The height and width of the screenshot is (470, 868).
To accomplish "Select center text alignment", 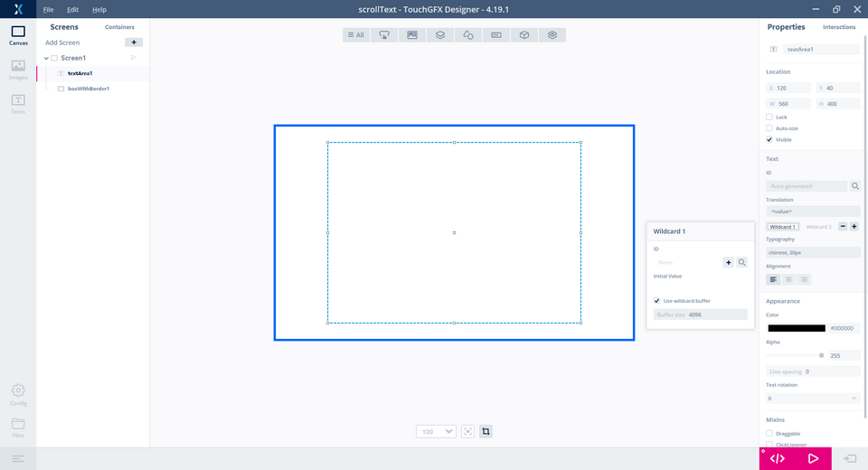I will (788, 279).
